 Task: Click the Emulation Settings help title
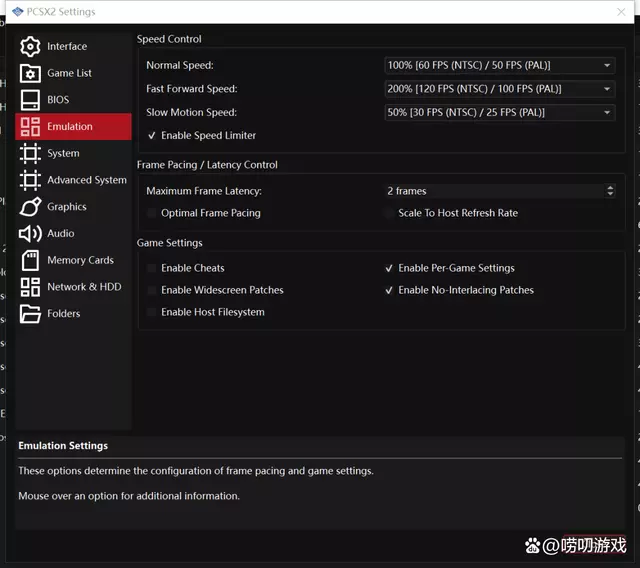click(63, 446)
